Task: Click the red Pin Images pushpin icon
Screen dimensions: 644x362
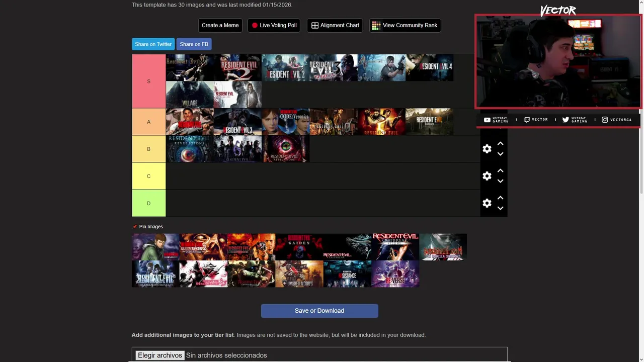Action: point(134,227)
